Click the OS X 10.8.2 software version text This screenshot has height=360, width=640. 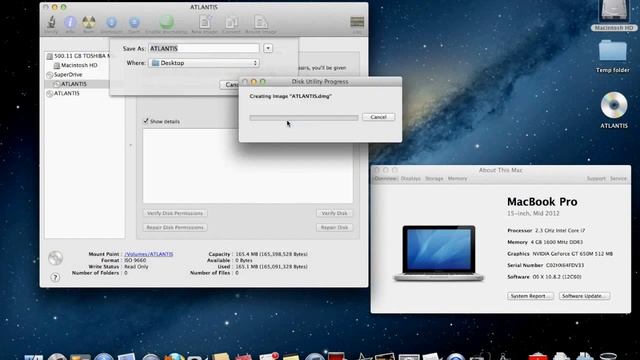(x=557, y=277)
